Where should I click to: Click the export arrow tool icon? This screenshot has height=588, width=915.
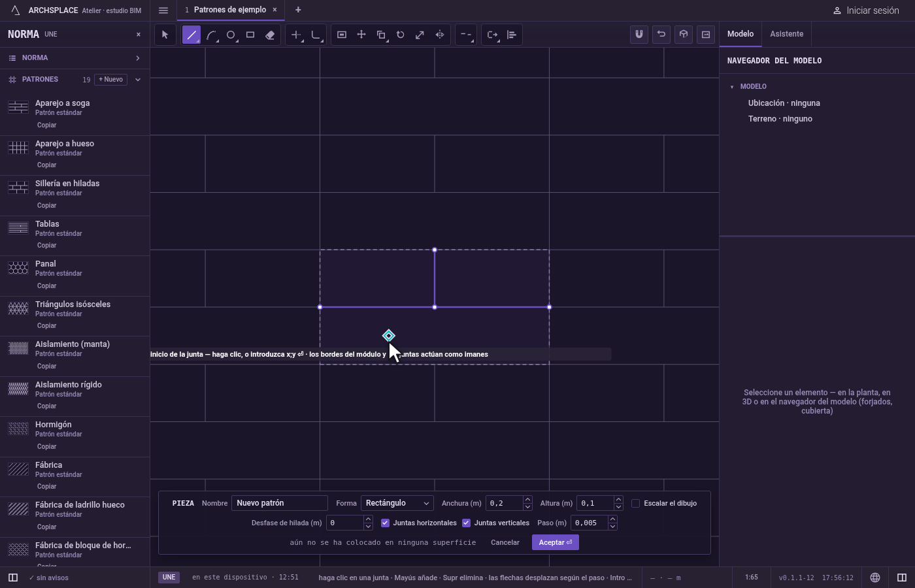tap(492, 35)
